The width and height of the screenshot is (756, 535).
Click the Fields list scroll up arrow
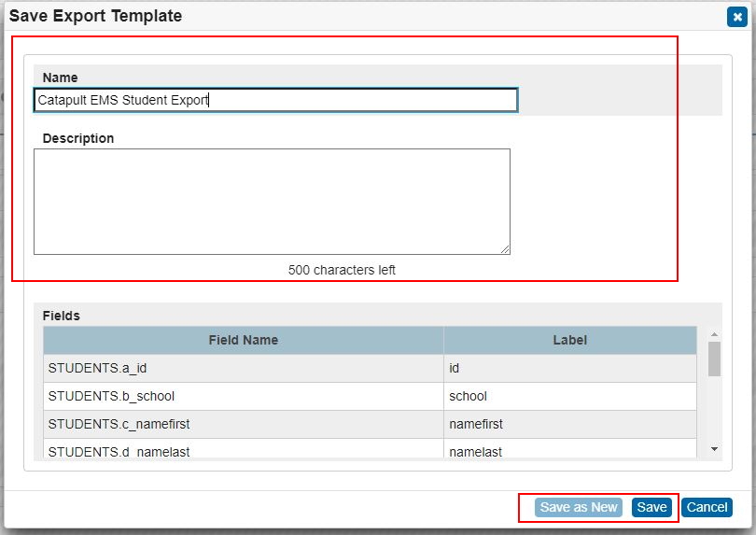pos(715,334)
